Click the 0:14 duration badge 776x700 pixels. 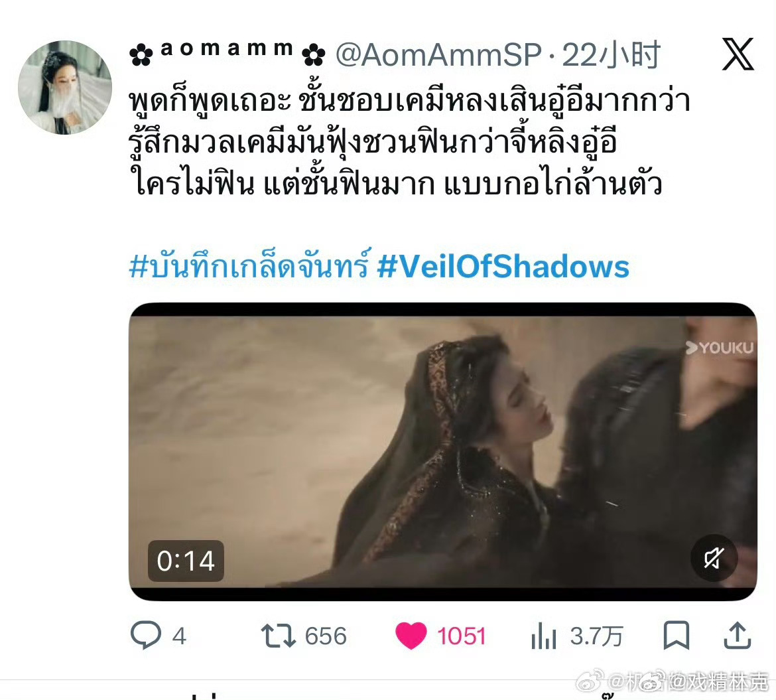pos(186,561)
